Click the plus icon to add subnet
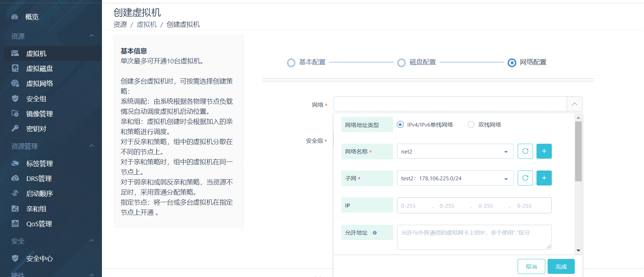Viewport: 644px width, 277px height. click(x=544, y=178)
